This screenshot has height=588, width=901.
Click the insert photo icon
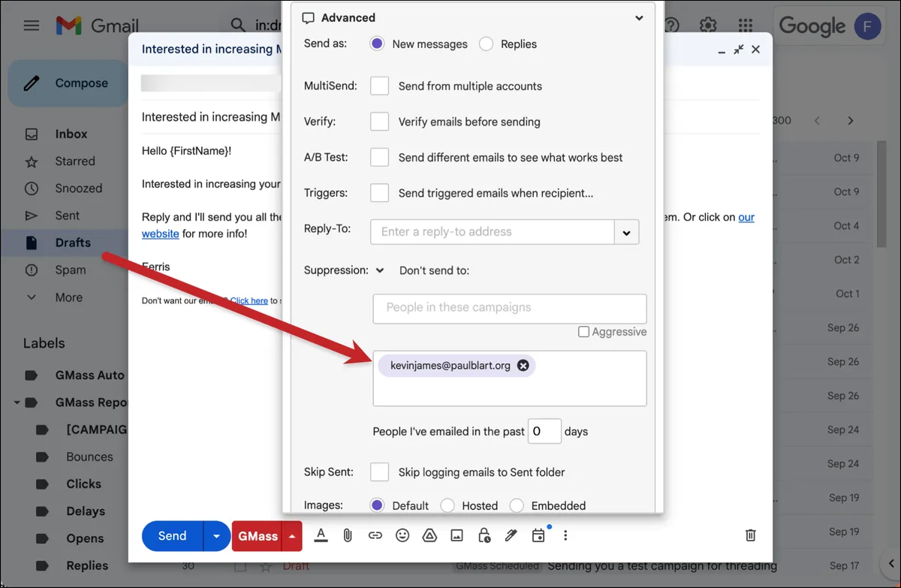(x=457, y=535)
